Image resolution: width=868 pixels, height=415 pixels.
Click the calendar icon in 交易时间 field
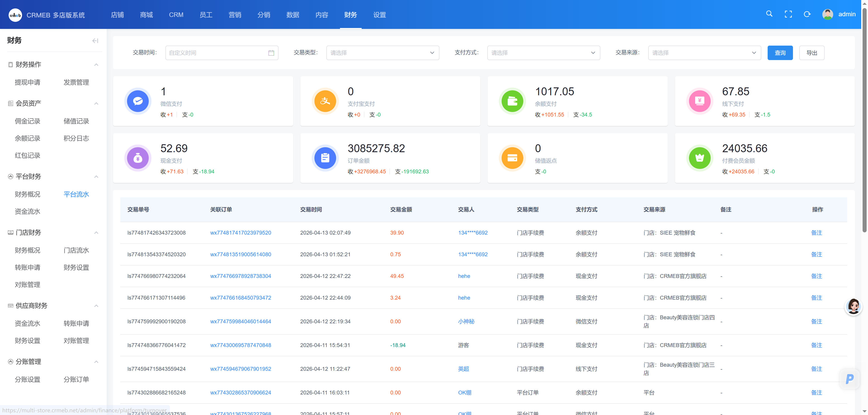(x=271, y=53)
